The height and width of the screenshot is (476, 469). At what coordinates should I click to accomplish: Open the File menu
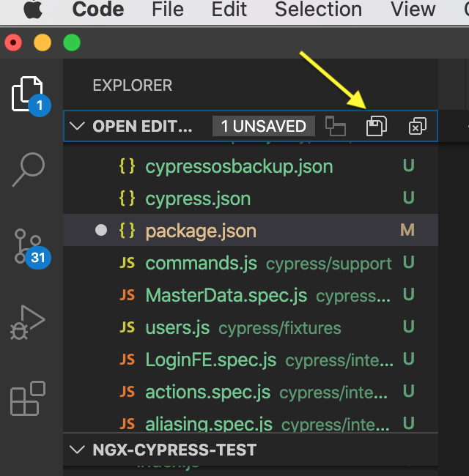(167, 10)
